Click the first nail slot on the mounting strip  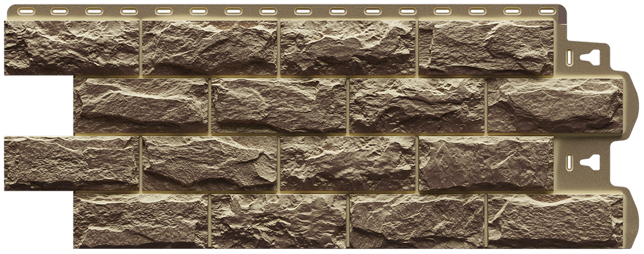click(x=24, y=11)
